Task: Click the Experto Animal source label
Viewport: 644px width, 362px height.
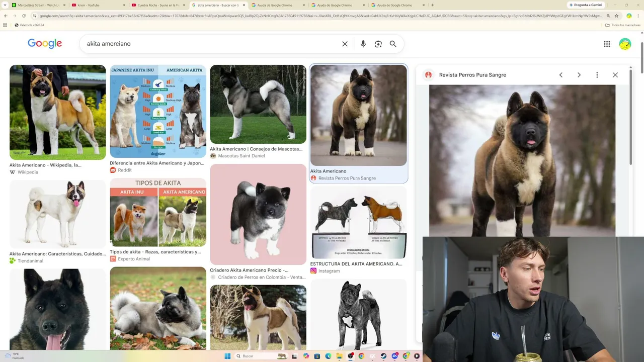Action: (x=134, y=259)
